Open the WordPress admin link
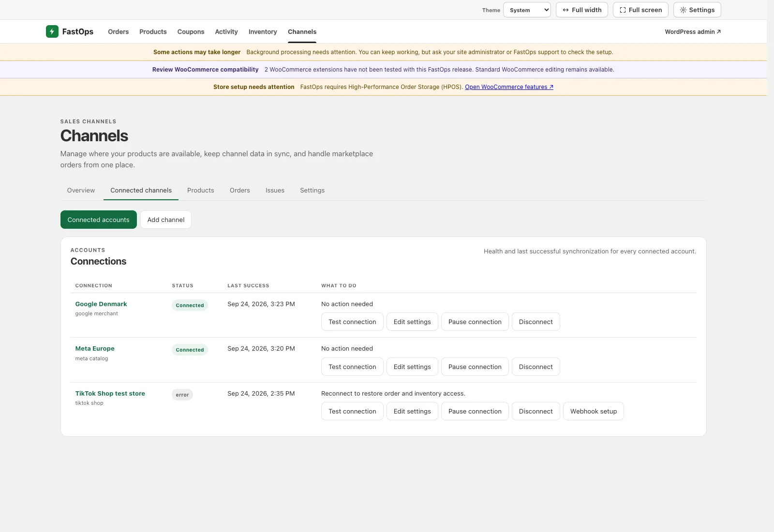Viewport: 774px width, 532px height. [693, 32]
